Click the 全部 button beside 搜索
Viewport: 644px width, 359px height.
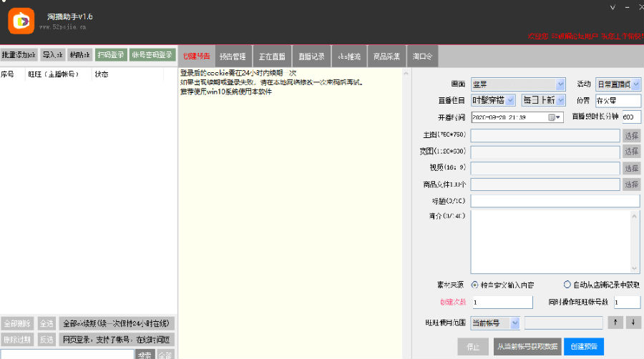(x=165, y=355)
